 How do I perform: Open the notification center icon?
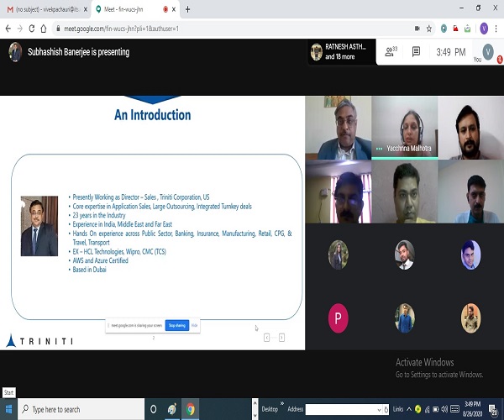[493, 409]
